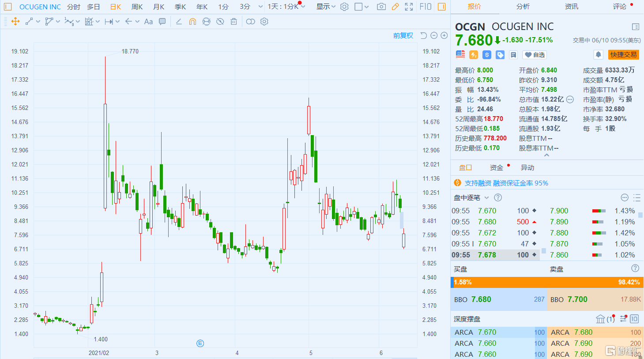Open the 报价 quote tab
The height and width of the screenshot is (359, 644).
[475, 7]
